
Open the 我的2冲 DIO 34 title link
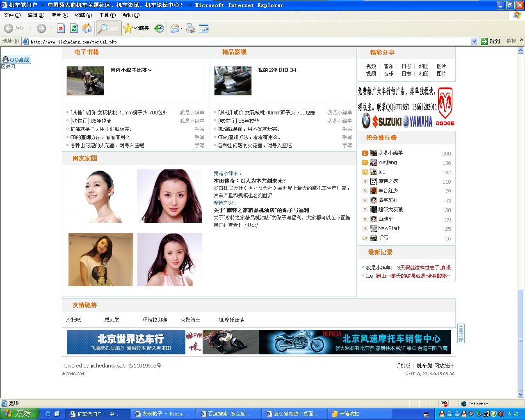(277, 70)
